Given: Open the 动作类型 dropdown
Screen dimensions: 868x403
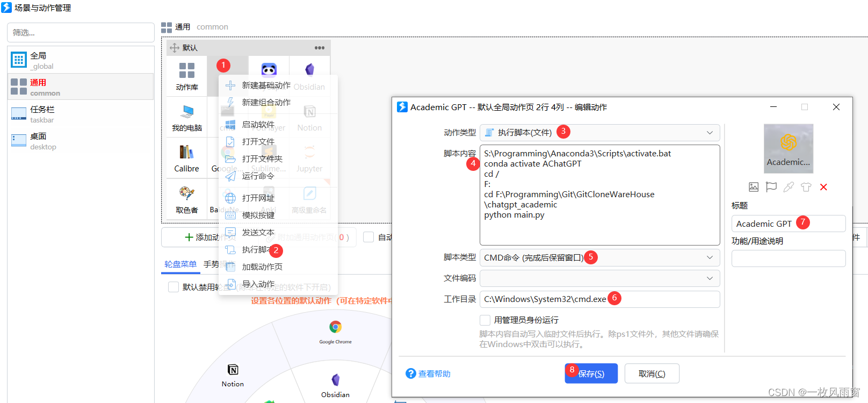Looking at the screenshot, I should [599, 133].
